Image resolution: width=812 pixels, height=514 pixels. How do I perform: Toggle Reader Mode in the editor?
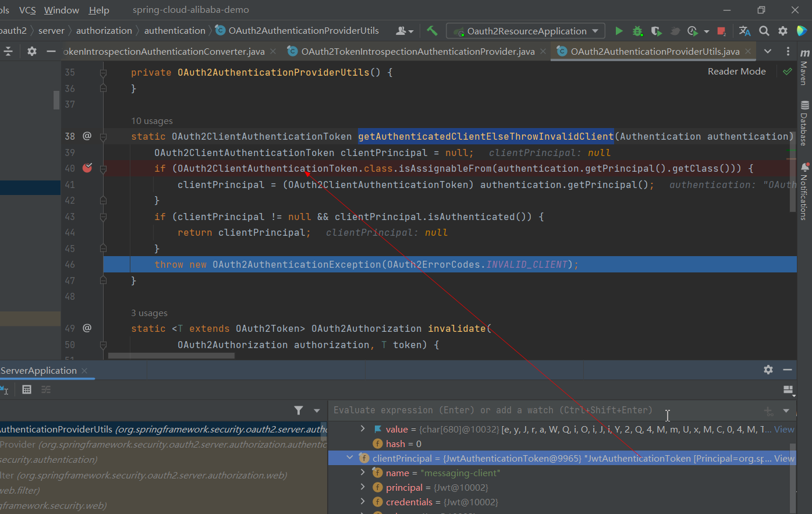tap(736, 71)
